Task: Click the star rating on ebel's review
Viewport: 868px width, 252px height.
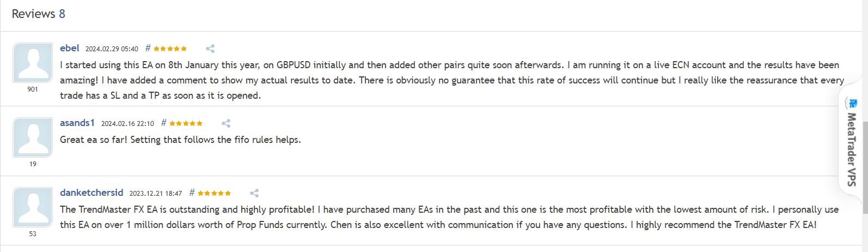Action: pyautogui.click(x=170, y=49)
